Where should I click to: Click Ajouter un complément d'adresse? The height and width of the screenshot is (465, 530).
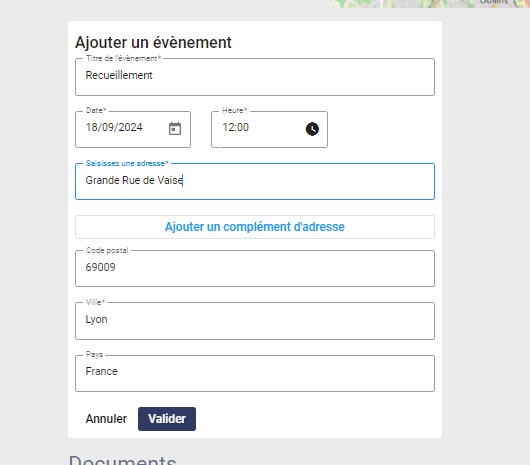pyautogui.click(x=255, y=227)
